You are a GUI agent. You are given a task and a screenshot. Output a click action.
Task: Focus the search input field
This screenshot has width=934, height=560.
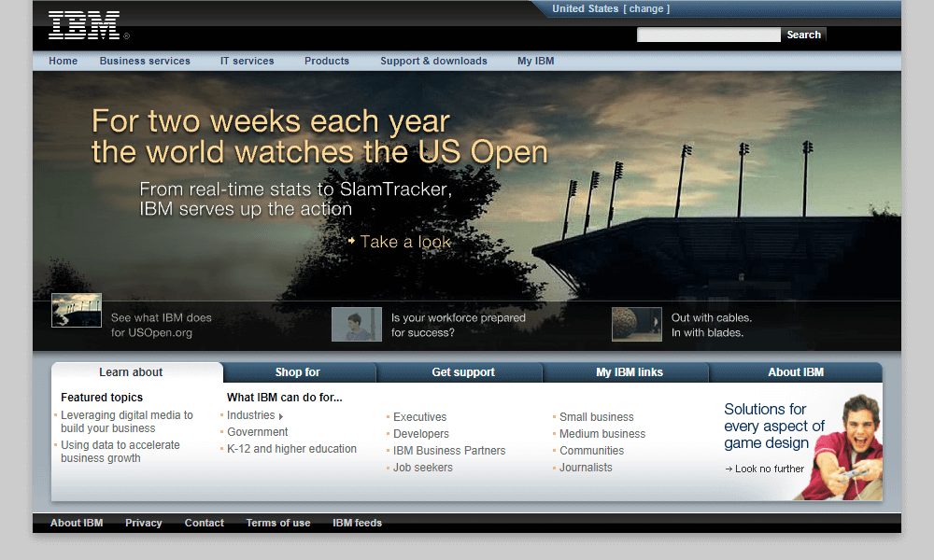(708, 35)
